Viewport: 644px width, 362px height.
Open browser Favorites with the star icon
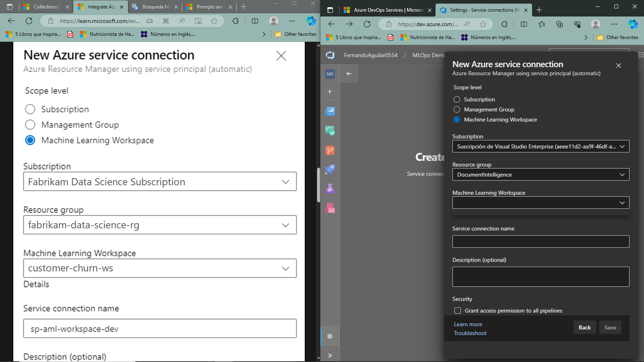pyautogui.click(x=541, y=24)
